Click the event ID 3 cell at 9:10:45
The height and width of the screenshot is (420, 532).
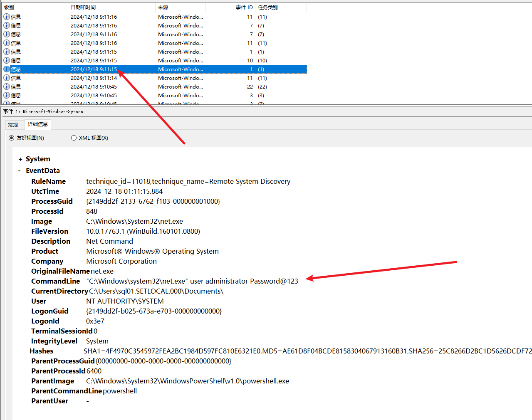pyautogui.click(x=251, y=95)
